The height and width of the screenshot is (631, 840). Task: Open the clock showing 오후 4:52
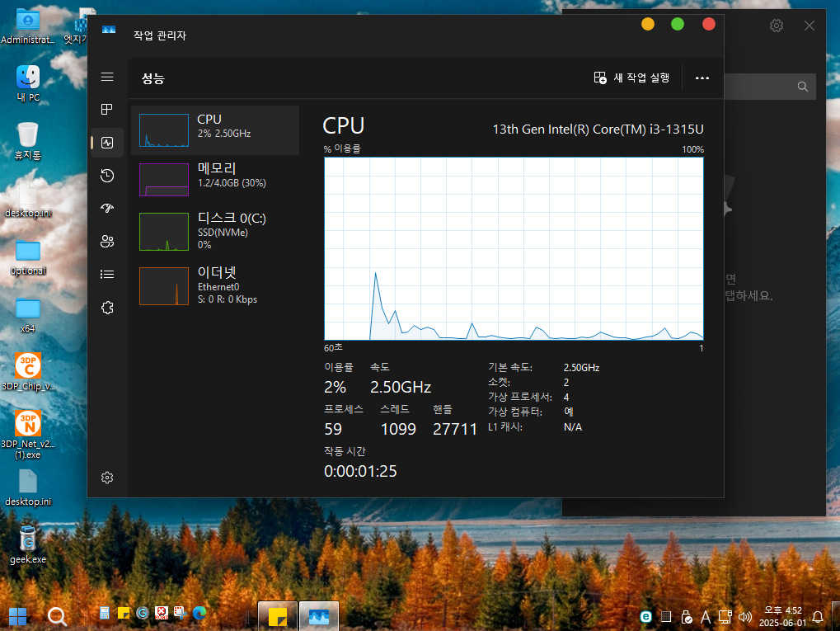click(x=782, y=616)
